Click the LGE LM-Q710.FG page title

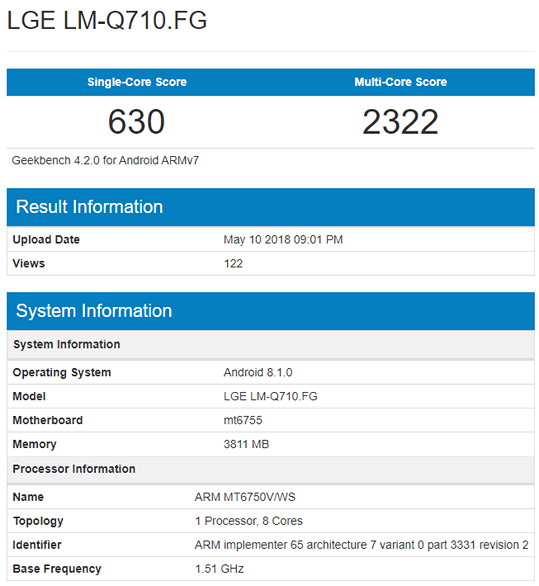107,20
